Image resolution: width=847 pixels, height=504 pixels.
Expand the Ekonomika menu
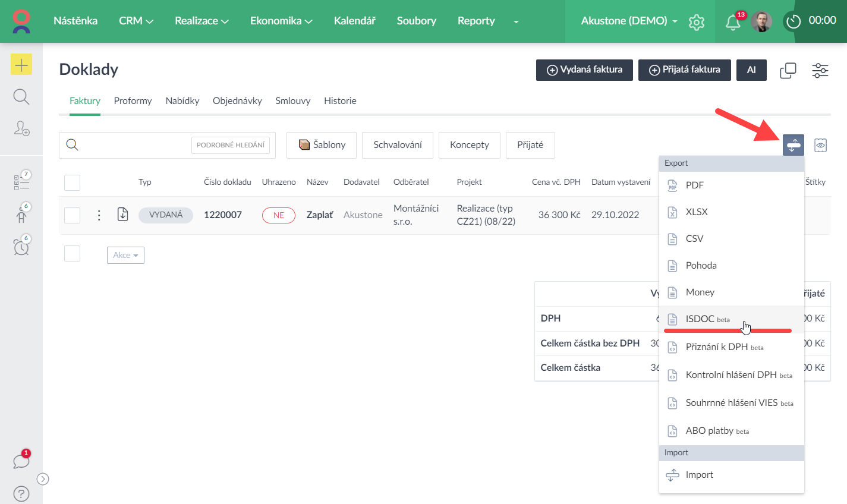(281, 21)
